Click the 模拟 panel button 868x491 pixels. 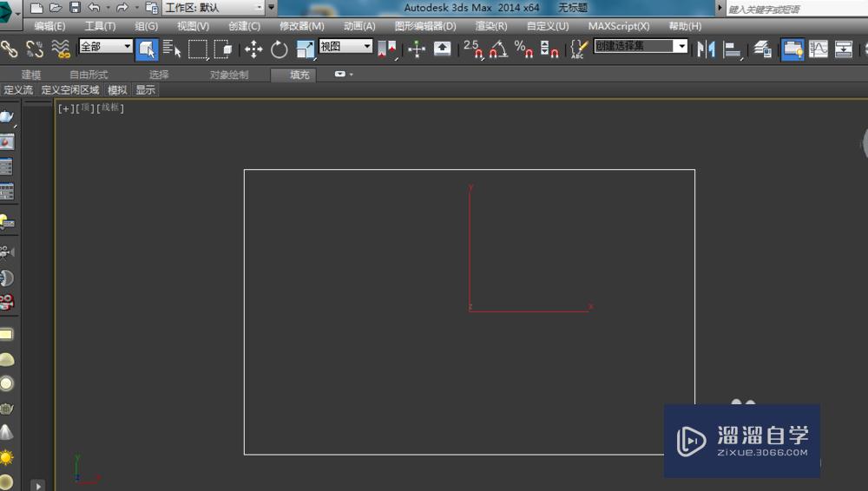117,90
